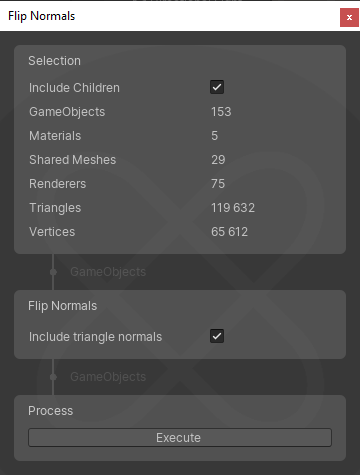Click the Renderers value 75

[x=218, y=184]
